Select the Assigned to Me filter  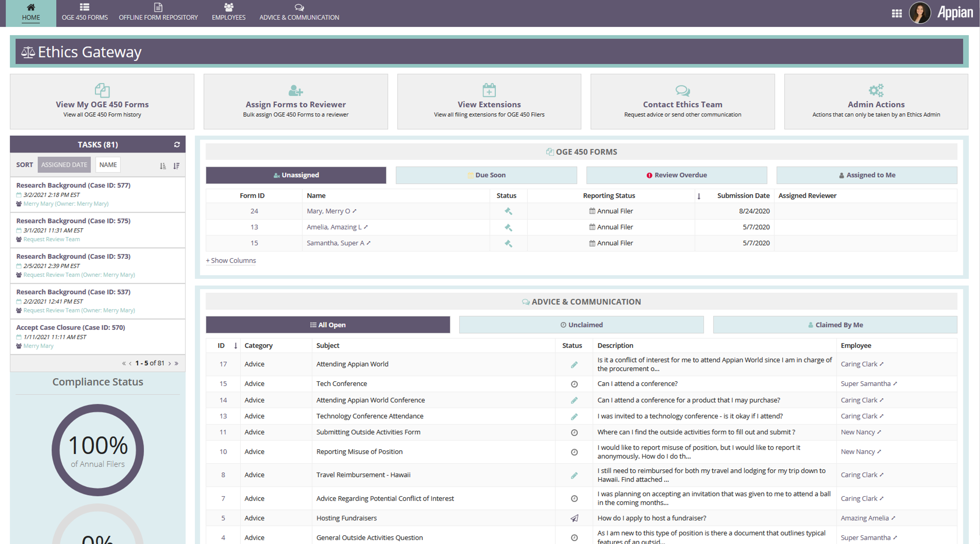pyautogui.click(x=867, y=175)
